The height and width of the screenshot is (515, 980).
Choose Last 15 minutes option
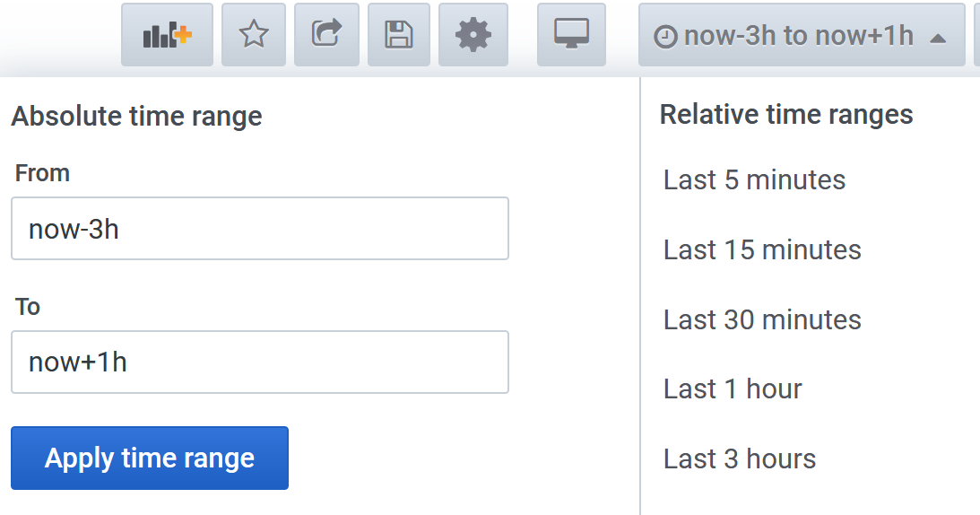pos(762,250)
